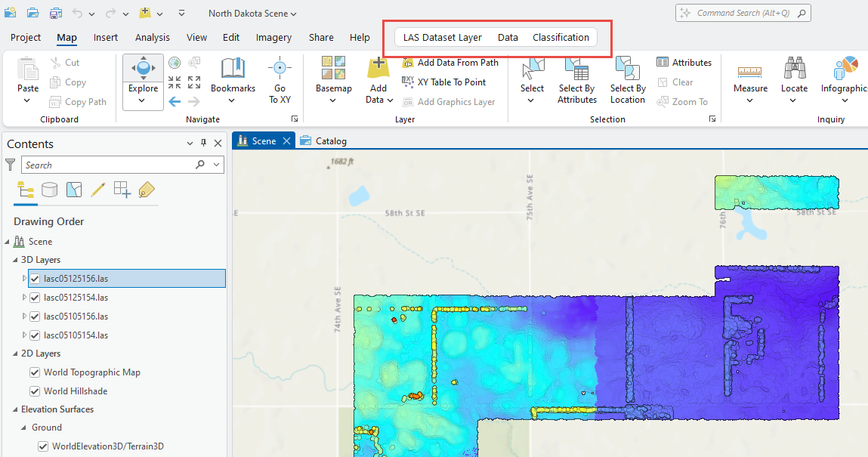Click the Select By Location icon
The height and width of the screenshot is (457, 868).
coord(627,69)
